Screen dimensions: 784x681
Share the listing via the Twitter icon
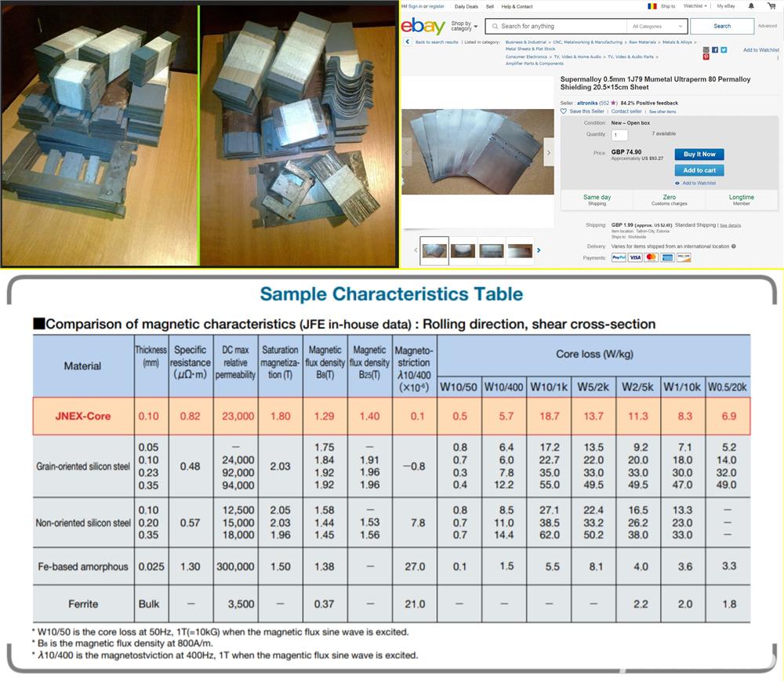[724, 50]
